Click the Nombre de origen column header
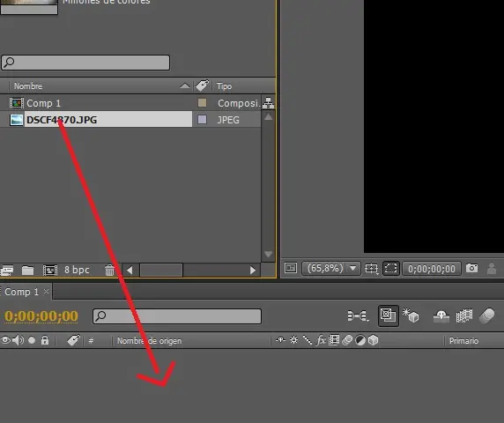Viewport: 504px width, 423px height. click(149, 341)
